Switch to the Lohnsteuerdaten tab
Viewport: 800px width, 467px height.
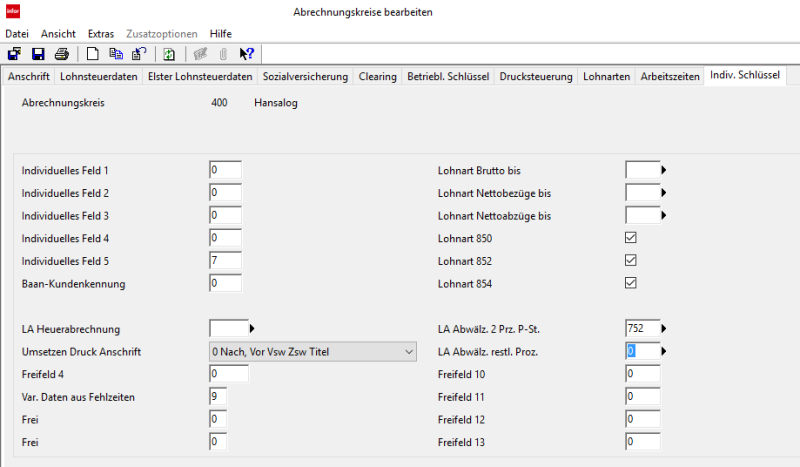(x=98, y=77)
